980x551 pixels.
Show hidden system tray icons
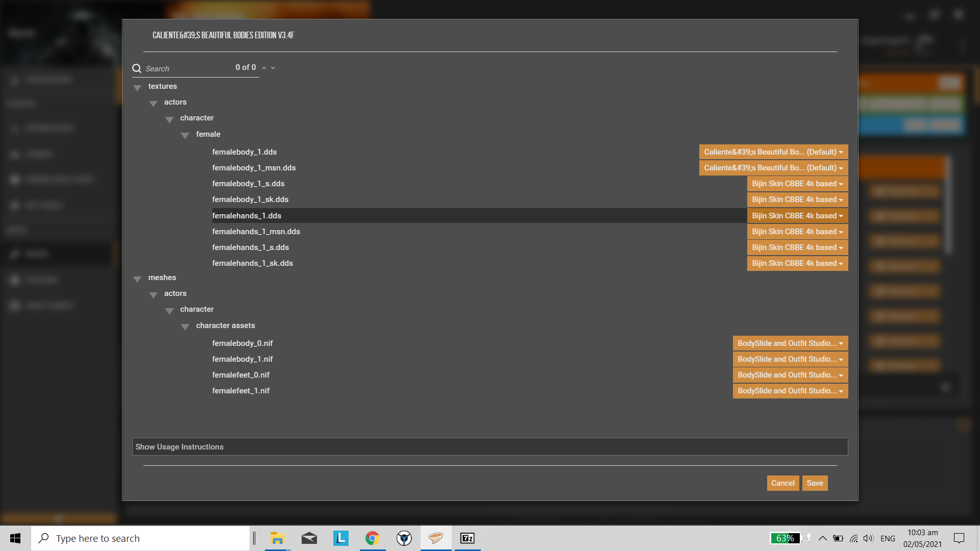tap(823, 538)
